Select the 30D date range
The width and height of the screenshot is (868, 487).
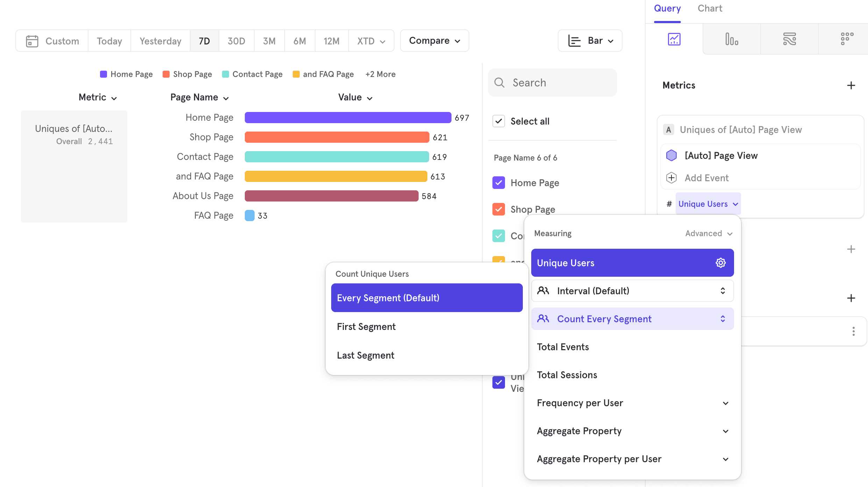236,41
